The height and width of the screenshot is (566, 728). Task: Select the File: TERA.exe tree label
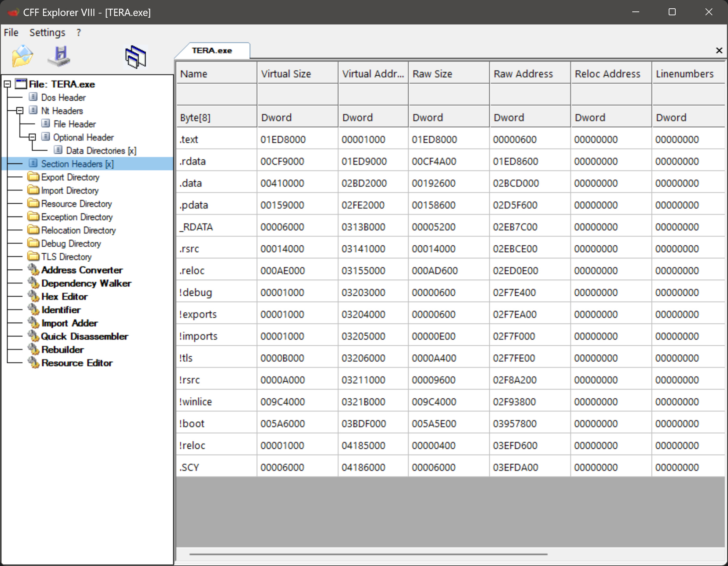click(62, 84)
